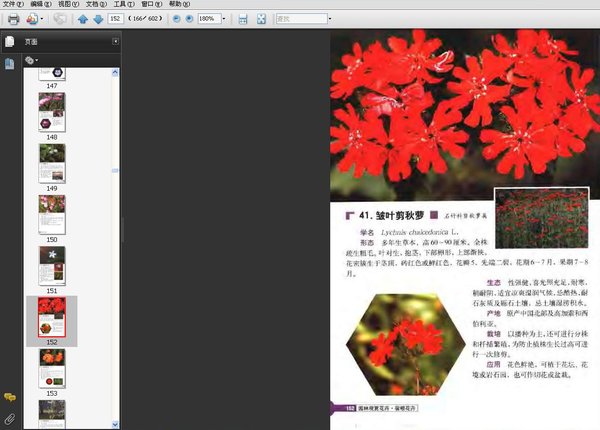Click the Bookmarks panel icon in sidebar
This screenshot has width=600, height=430.
10,64
